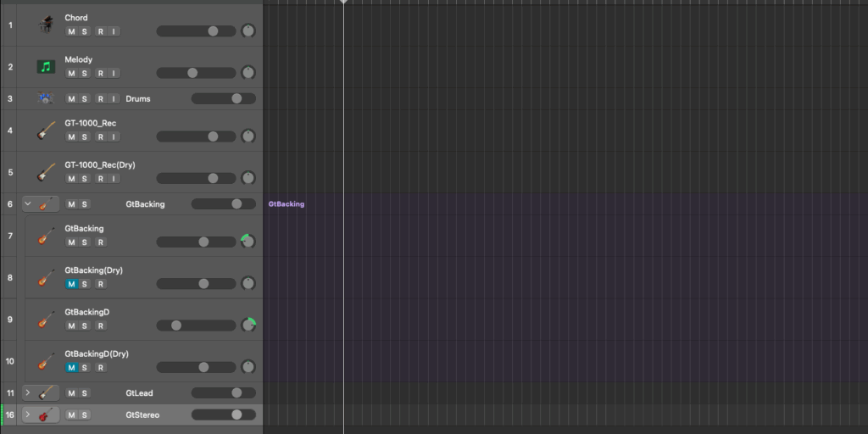This screenshot has height=434, width=868.
Task: Record-enable the GtBacking track 7
Action: click(x=100, y=242)
